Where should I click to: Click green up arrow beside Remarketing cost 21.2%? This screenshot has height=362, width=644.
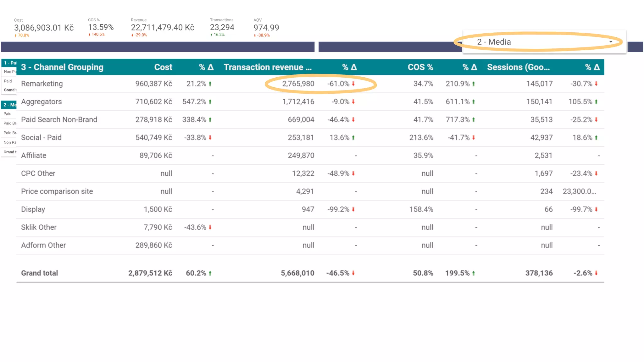tap(210, 84)
